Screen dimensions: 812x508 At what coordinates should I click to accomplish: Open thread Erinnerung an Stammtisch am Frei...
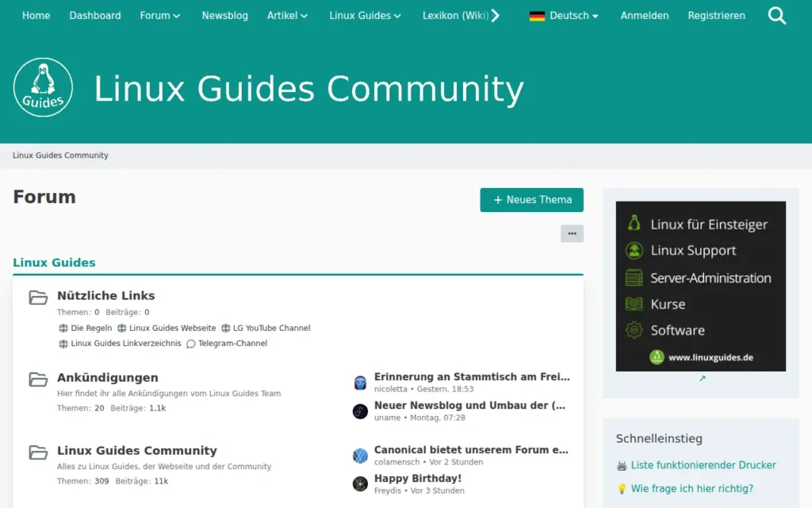(472, 377)
